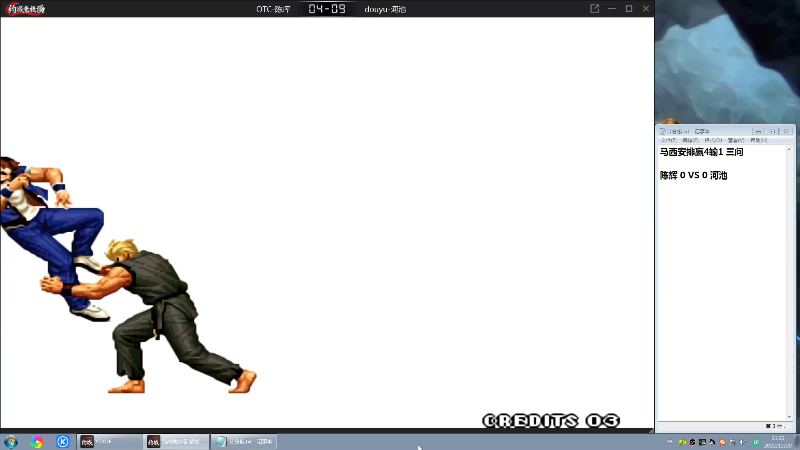Open the penguin QQ tray icon

712,442
